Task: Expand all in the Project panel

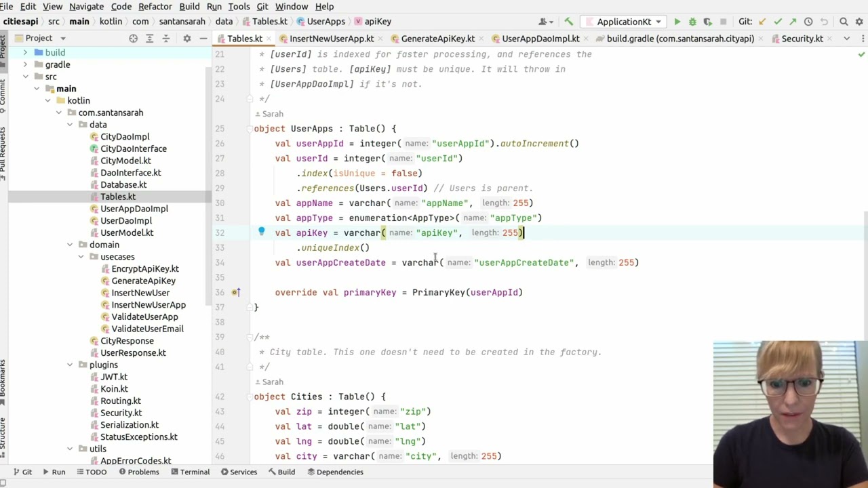Action: (x=150, y=39)
